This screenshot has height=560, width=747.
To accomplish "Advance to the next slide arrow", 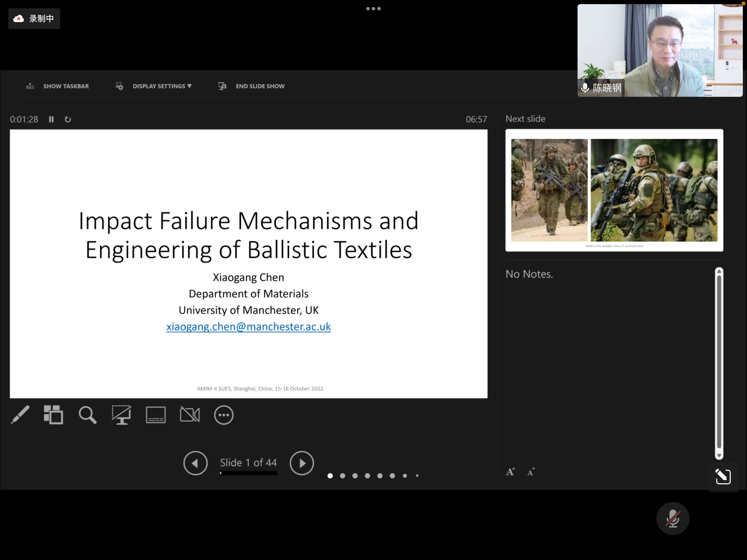I will (302, 463).
